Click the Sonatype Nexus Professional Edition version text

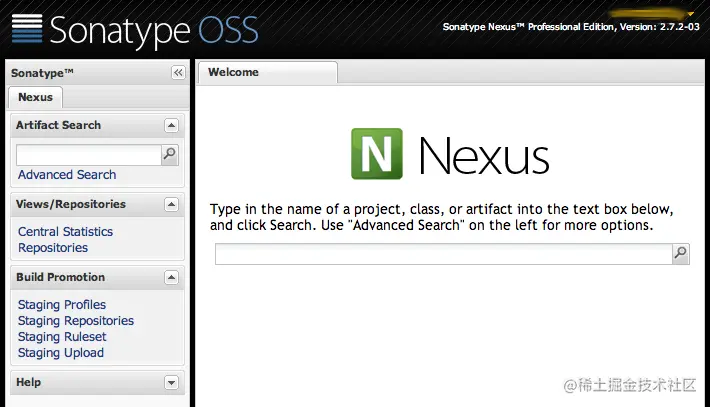[x=571, y=27]
